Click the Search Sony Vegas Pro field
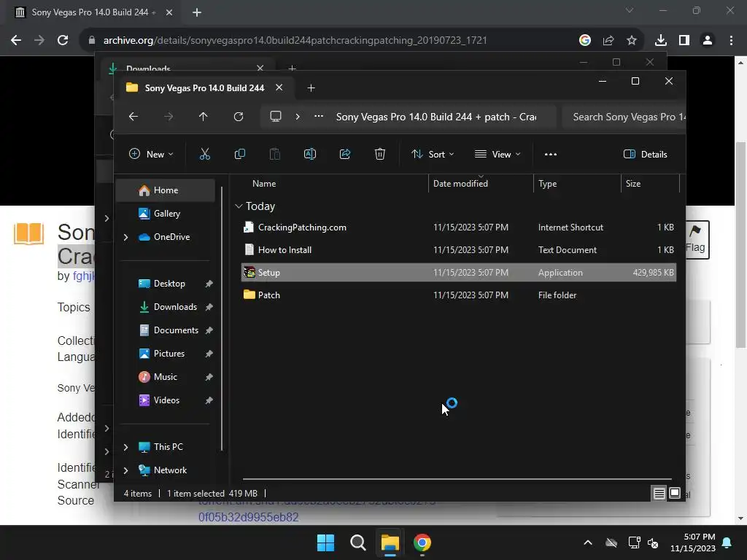Viewport: 747px width, 560px height. (x=624, y=117)
